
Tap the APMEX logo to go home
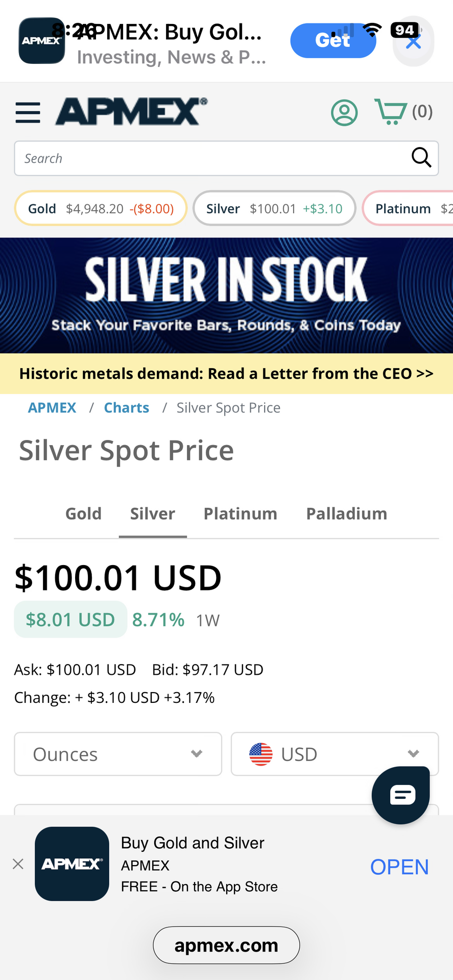coord(131,111)
